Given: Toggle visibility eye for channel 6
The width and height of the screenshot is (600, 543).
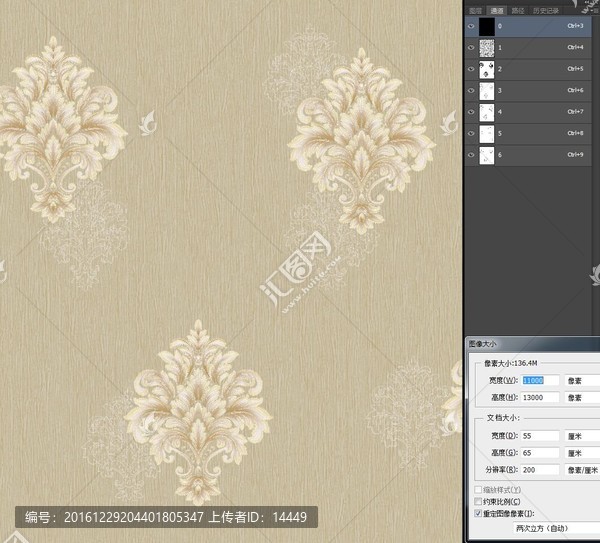Looking at the screenshot, I should click(x=471, y=155).
